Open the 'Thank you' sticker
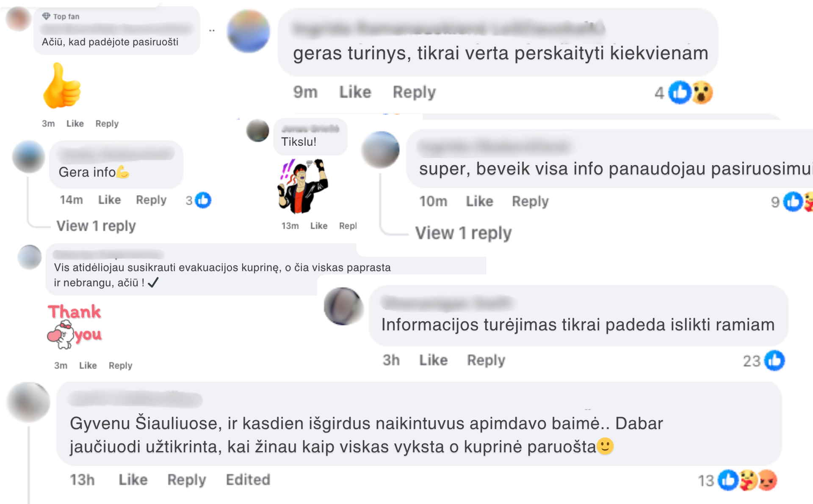This screenshot has width=813, height=504. coord(75,326)
